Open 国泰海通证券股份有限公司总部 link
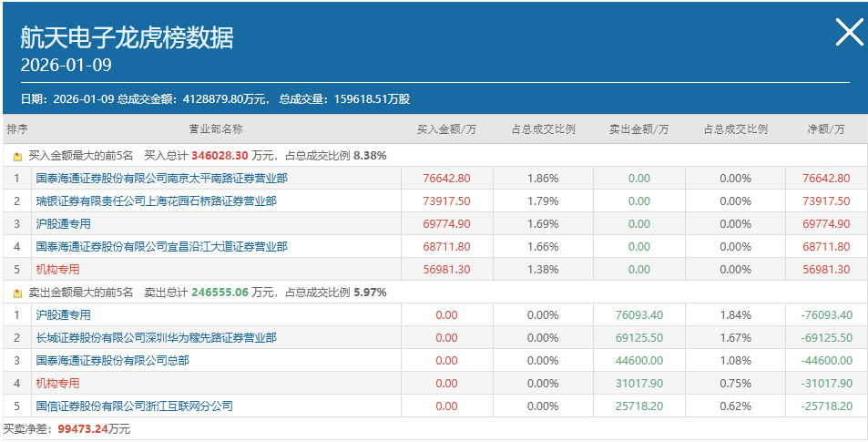 112,360
